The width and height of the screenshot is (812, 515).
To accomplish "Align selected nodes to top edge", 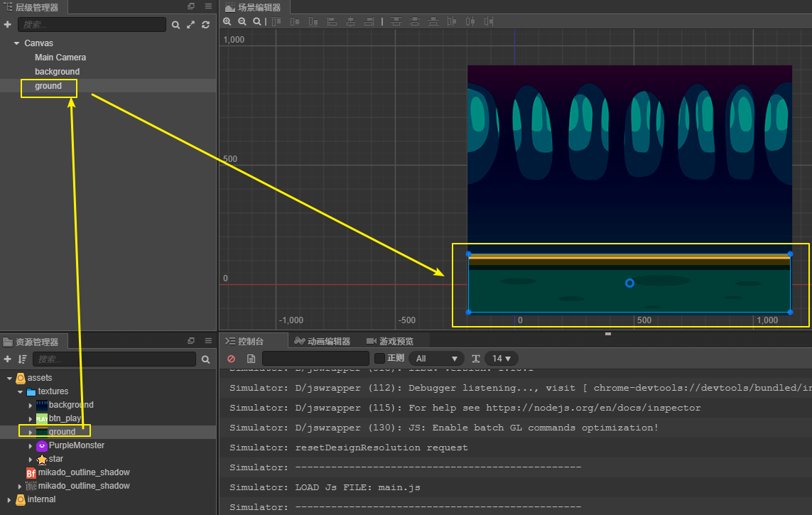I will [276, 21].
